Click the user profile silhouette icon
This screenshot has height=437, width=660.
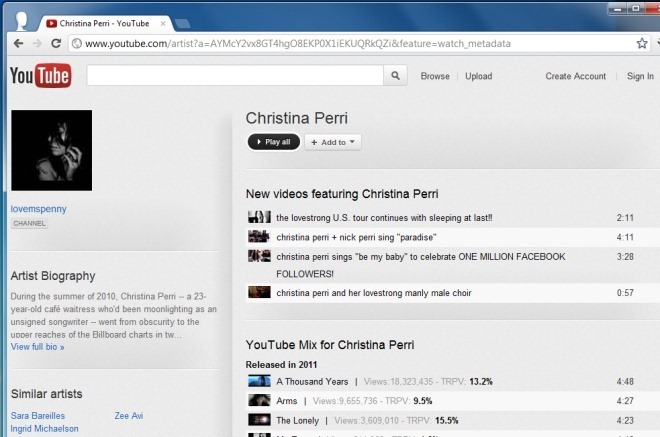click(21, 21)
